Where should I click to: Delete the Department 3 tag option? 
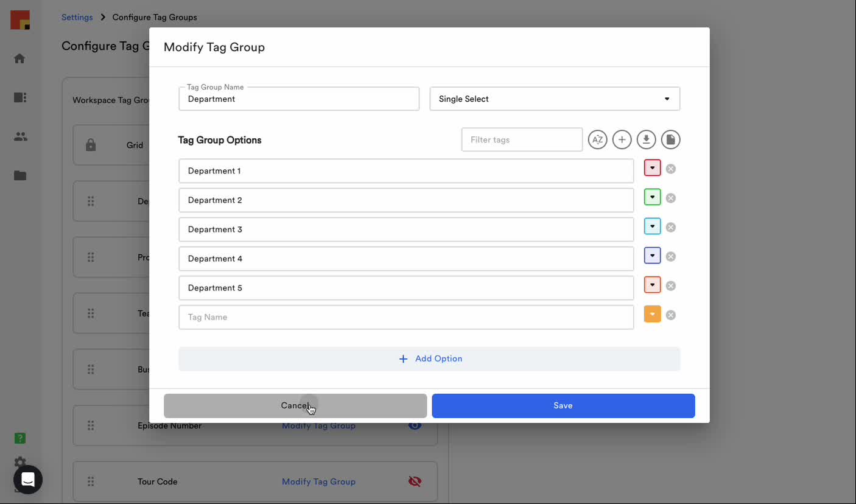tap(670, 228)
